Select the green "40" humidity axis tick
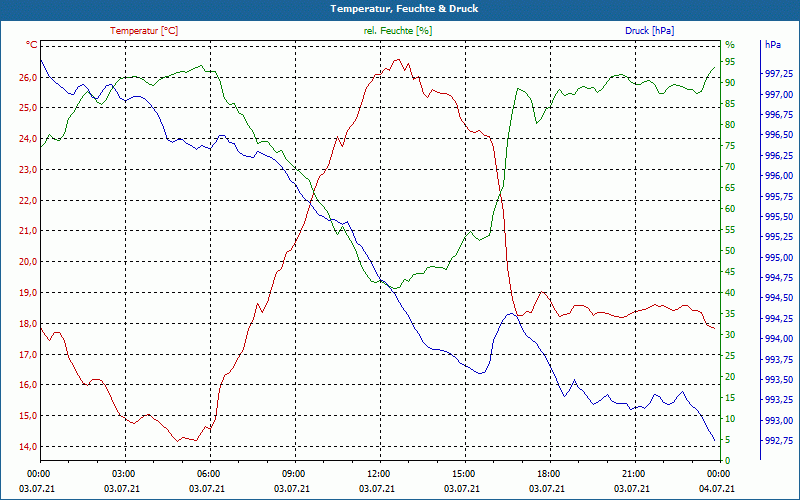This screenshot has height=500, width=800. (x=730, y=293)
